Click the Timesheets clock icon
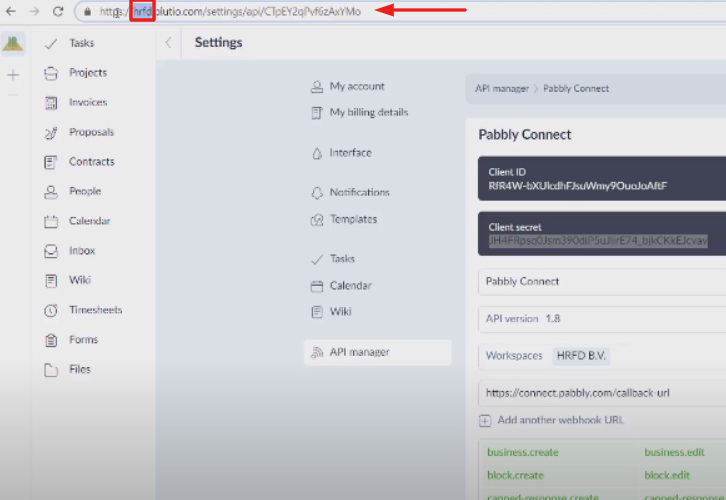Image resolution: width=726 pixels, height=500 pixels. 51,310
